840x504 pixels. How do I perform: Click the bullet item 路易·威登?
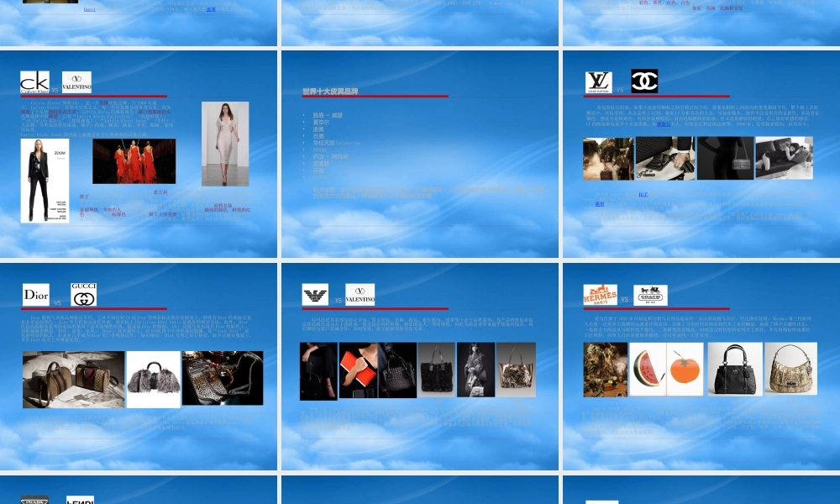[328, 115]
